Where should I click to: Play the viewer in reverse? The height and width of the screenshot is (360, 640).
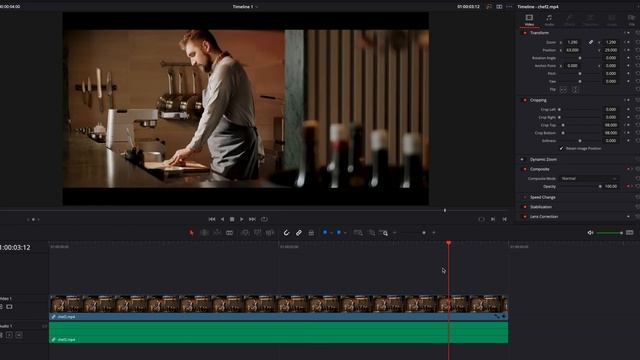coord(222,219)
